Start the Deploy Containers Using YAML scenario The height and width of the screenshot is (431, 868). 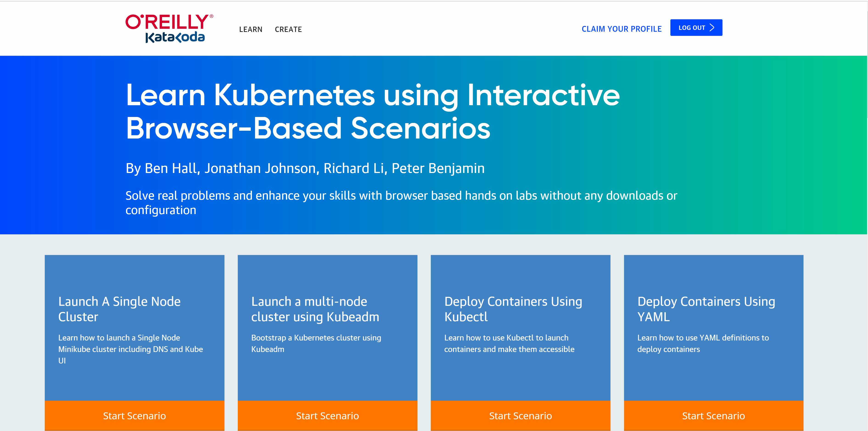tap(714, 415)
